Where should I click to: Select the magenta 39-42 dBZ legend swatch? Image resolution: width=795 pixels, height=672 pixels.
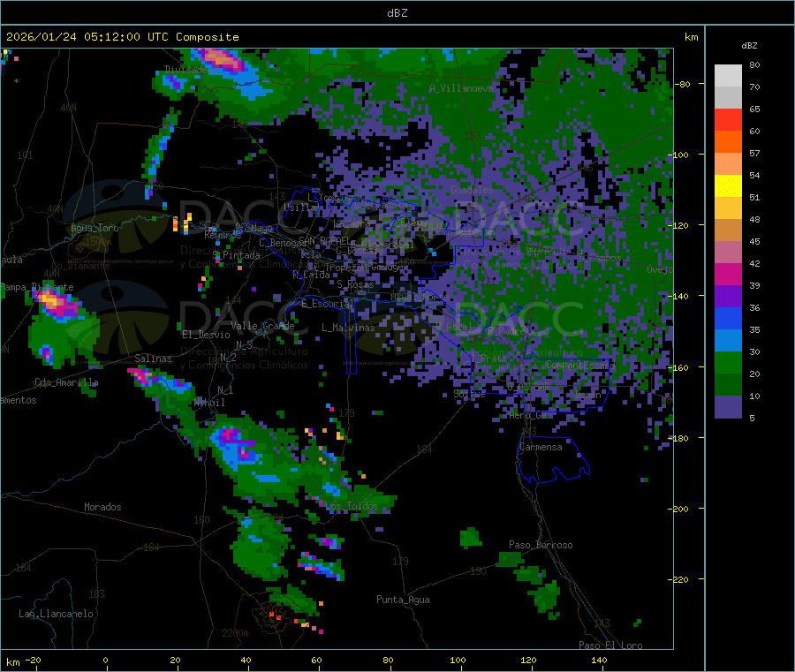coord(728,274)
